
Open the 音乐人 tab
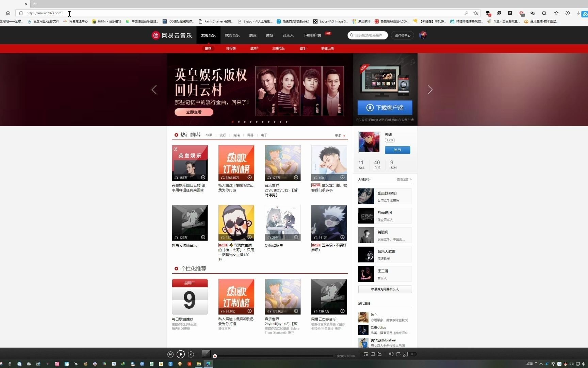(288, 35)
